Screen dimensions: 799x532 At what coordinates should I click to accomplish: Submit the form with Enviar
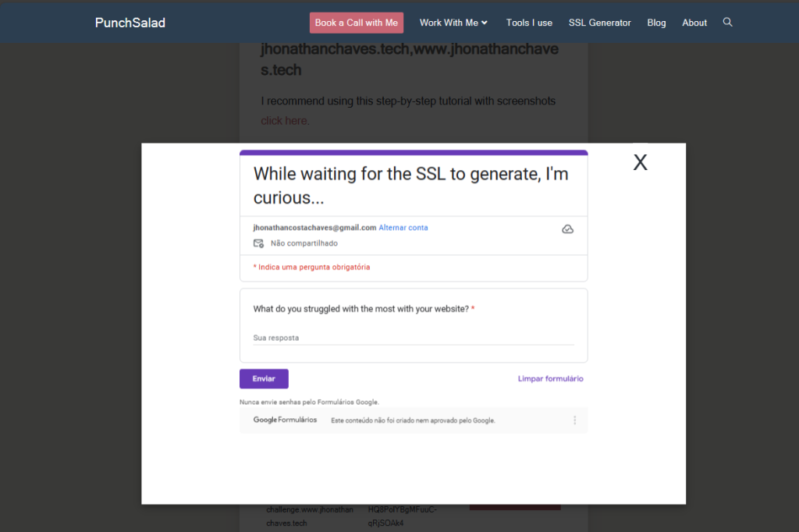[x=264, y=378]
